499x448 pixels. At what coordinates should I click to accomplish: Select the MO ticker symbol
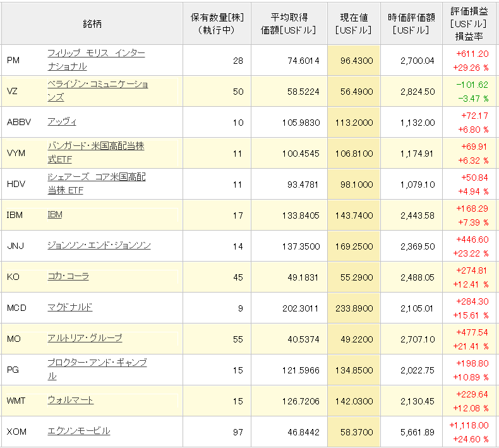[14, 339]
